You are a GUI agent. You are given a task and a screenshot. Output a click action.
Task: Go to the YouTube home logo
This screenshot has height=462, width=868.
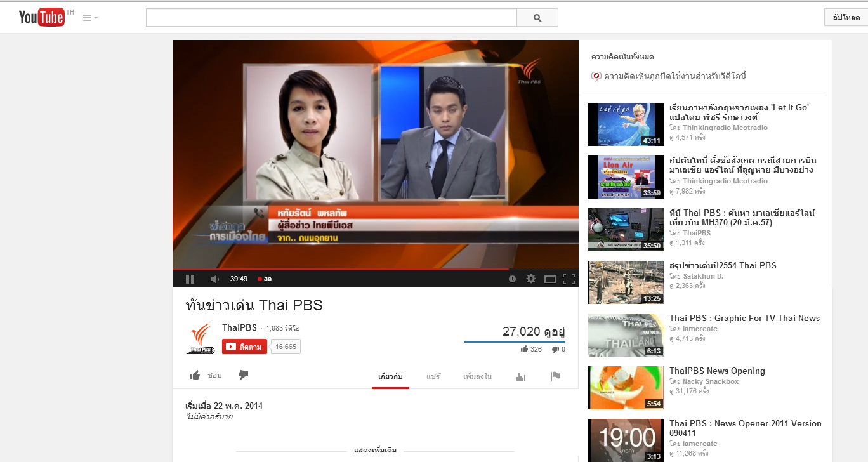[42, 17]
